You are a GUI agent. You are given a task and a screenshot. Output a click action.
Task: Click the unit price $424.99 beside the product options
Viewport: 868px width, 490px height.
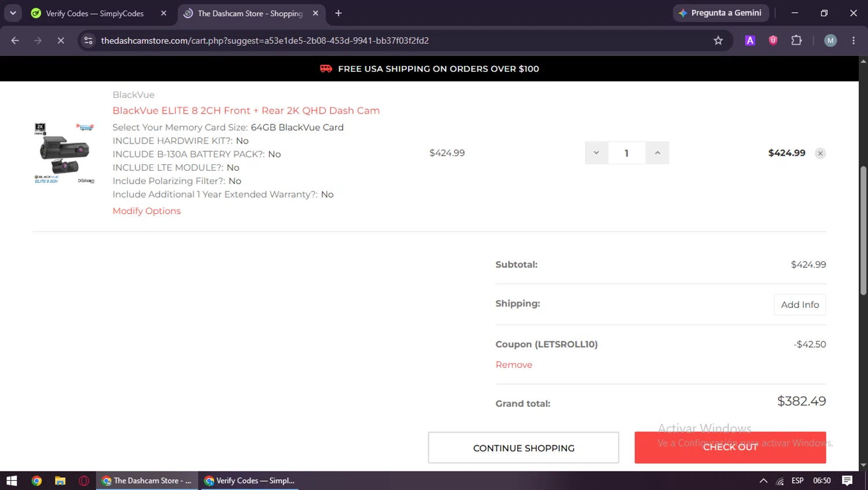click(447, 153)
